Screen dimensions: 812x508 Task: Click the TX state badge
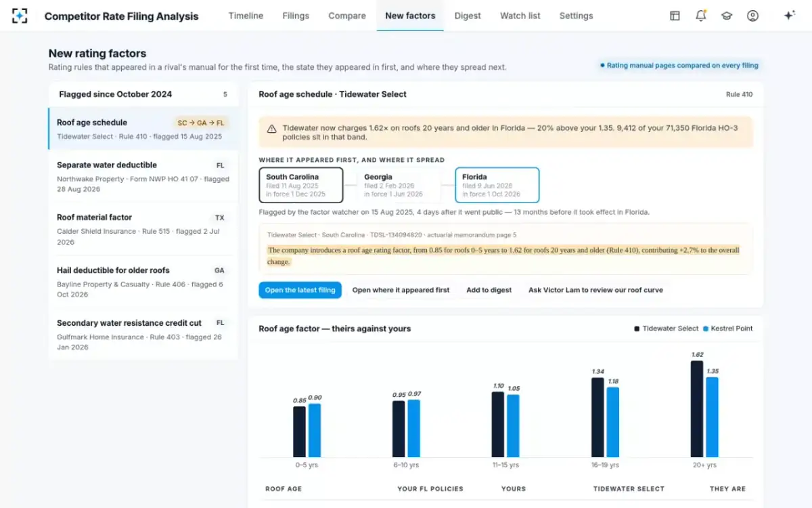tap(220, 218)
